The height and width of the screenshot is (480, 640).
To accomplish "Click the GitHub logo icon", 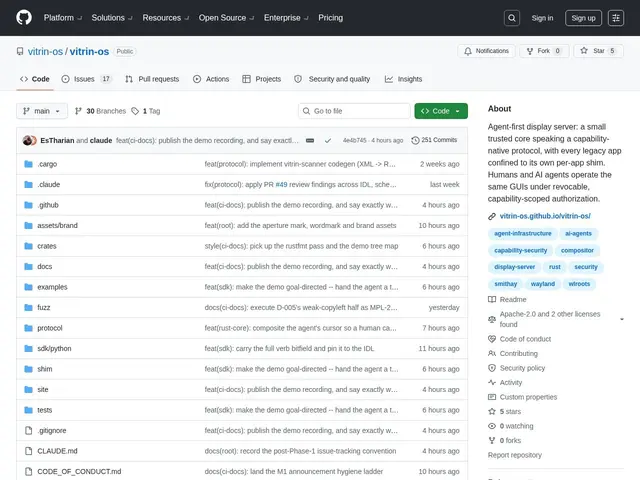I will click(24, 18).
